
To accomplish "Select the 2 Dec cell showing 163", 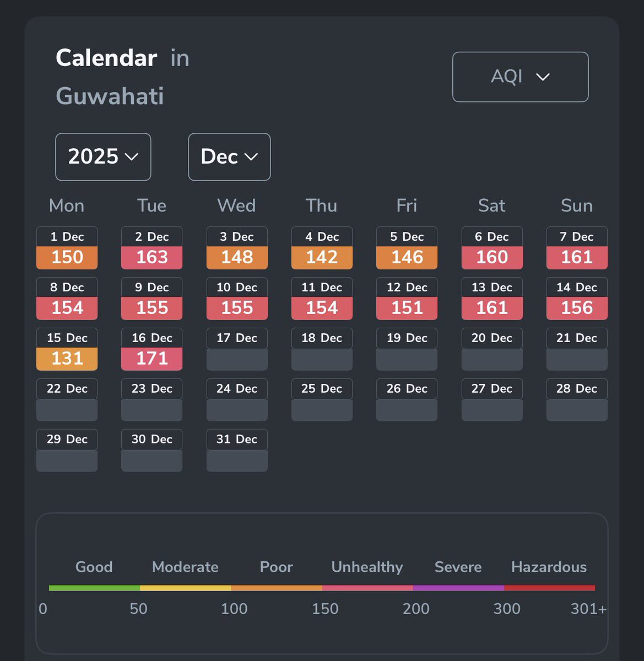I will pyautogui.click(x=151, y=247).
